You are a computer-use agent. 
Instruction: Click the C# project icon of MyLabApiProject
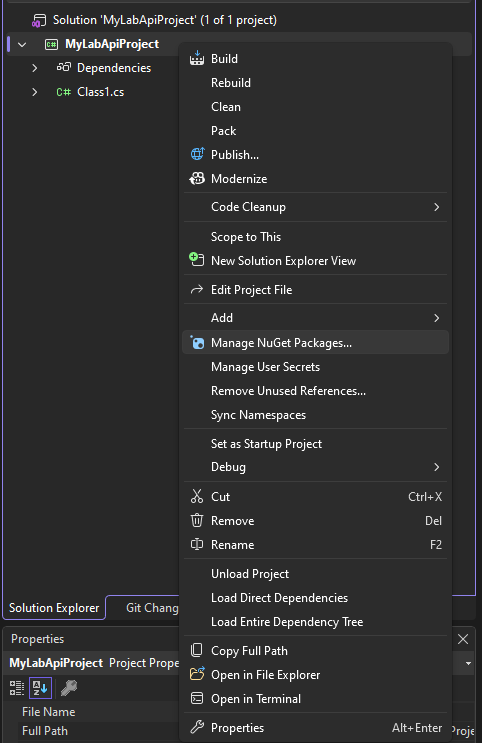(51, 45)
